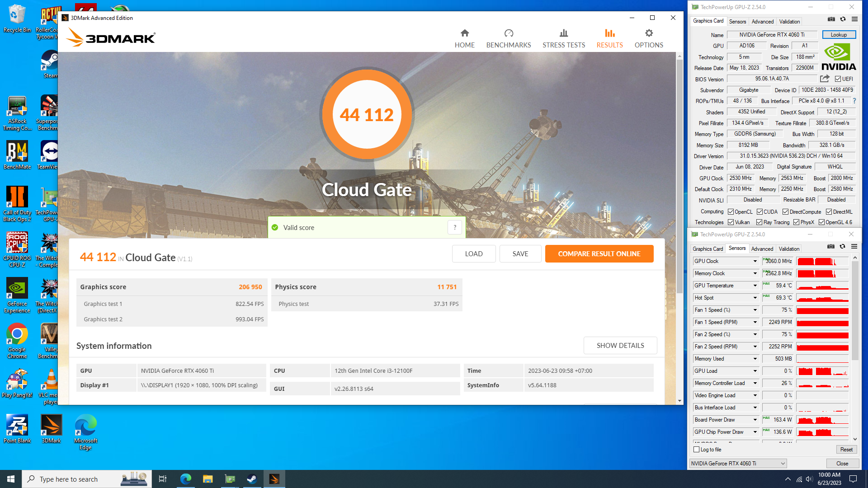Expand the Hot Spot sensor dropdown
Image resolution: width=868 pixels, height=488 pixels.
tap(755, 298)
